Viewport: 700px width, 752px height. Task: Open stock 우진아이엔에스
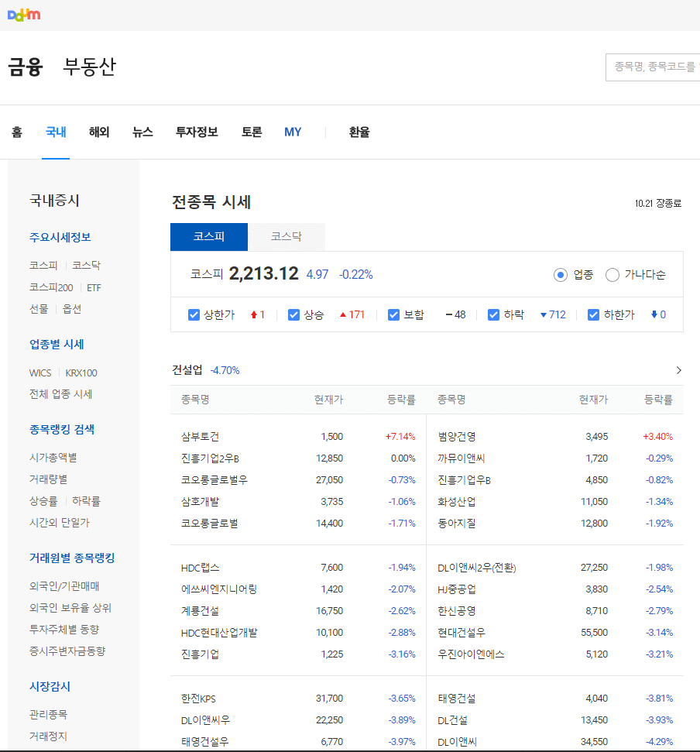(x=471, y=654)
